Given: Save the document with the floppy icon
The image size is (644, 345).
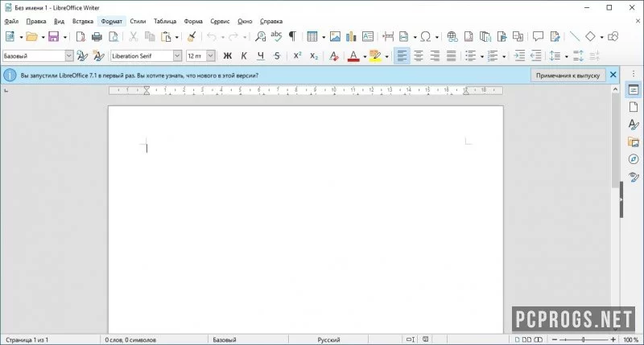Looking at the screenshot, I should pos(54,36).
